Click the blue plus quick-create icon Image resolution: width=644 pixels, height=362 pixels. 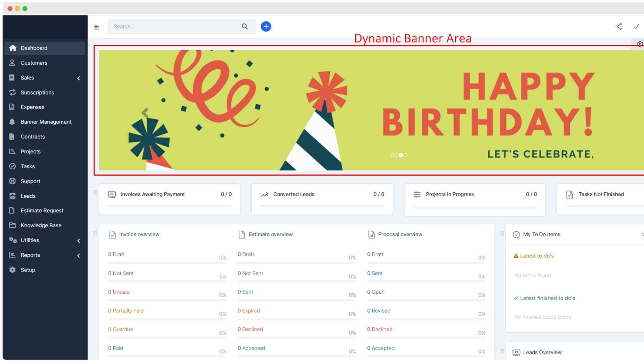click(x=266, y=26)
